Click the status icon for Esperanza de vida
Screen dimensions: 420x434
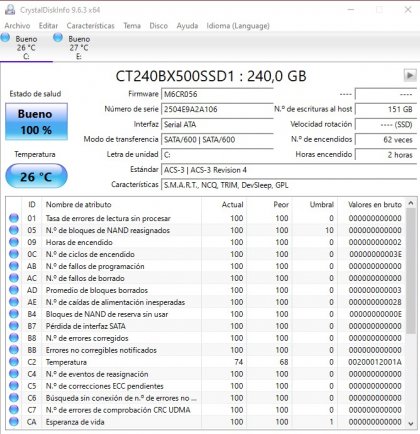coord(14,422)
